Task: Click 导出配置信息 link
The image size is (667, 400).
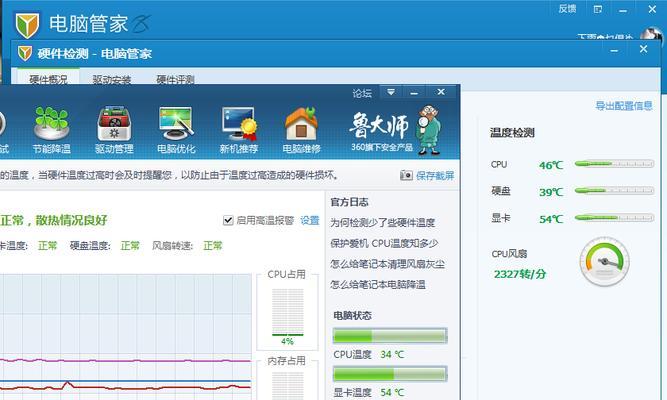Action: (x=624, y=106)
